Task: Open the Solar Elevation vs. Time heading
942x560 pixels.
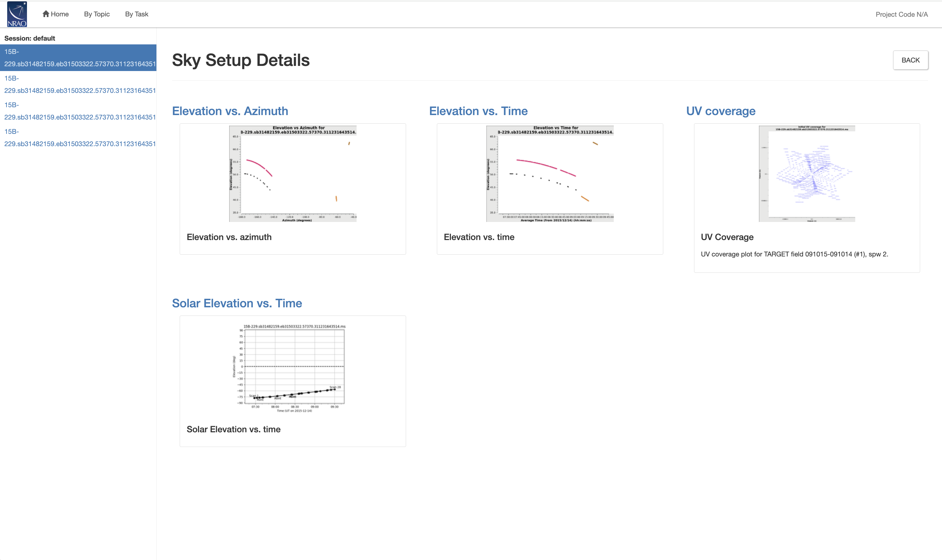Action: [237, 303]
